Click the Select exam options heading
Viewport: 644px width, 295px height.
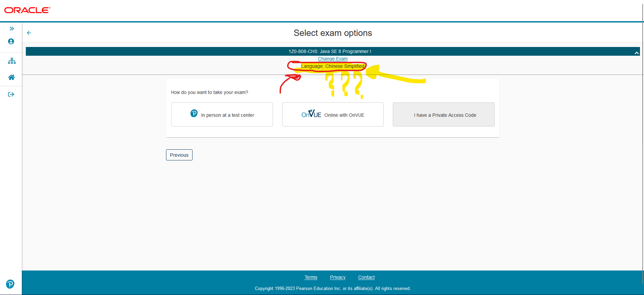pyautogui.click(x=333, y=33)
